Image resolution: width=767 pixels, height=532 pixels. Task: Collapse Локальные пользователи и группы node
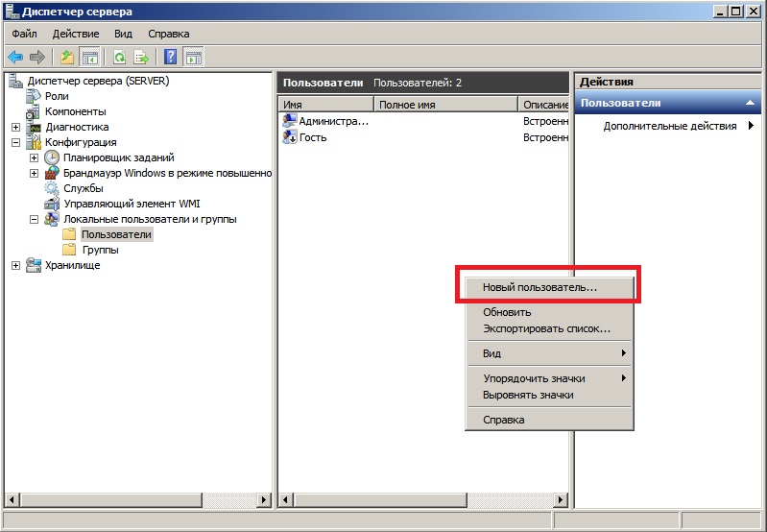click(34, 219)
